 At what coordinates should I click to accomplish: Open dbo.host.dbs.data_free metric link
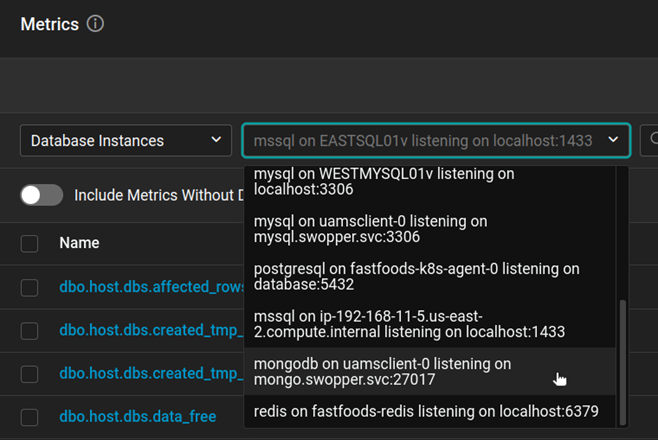(137, 417)
